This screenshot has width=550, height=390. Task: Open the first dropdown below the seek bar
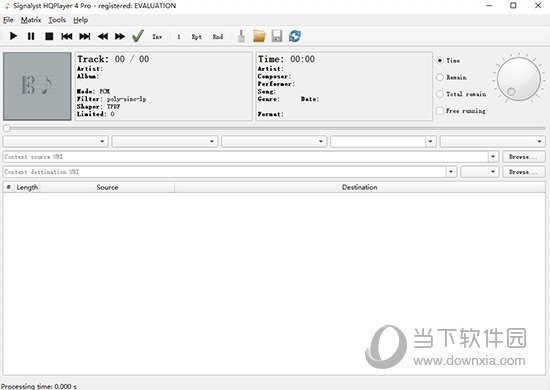pyautogui.click(x=55, y=141)
